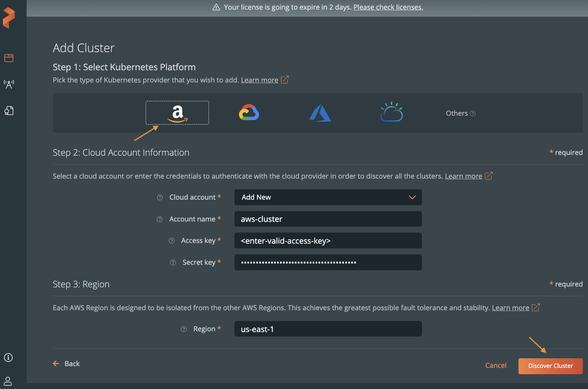Open the info icon in the sidebar
This screenshot has width=588, height=389.
coord(8,358)
